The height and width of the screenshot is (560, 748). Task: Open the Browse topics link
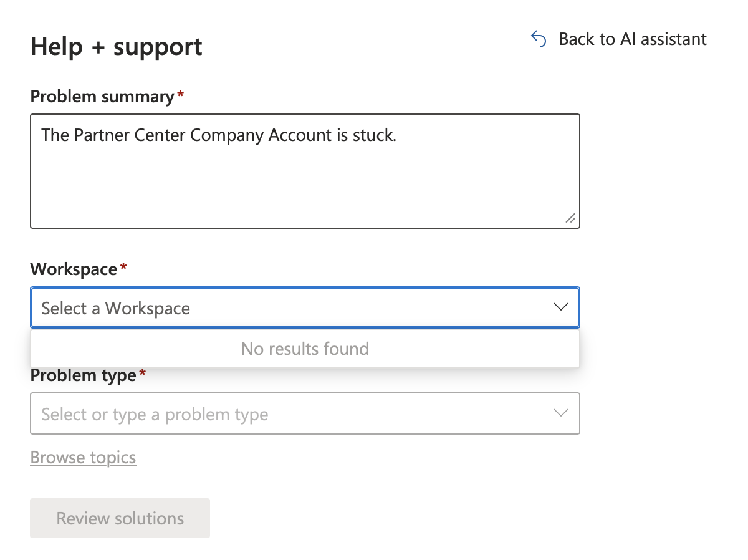83,458
